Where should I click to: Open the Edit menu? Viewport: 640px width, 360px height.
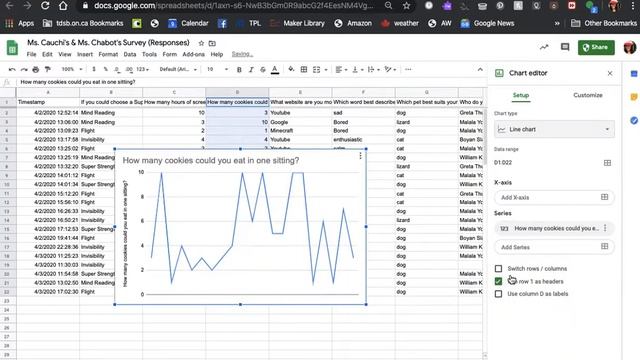click(47, 54)
